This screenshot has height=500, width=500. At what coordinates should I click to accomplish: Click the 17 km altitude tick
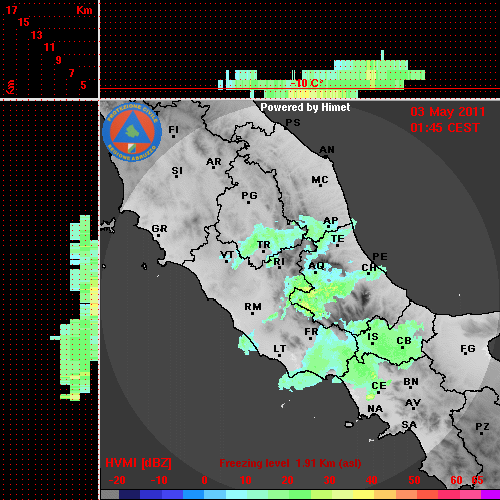point(11,10)
